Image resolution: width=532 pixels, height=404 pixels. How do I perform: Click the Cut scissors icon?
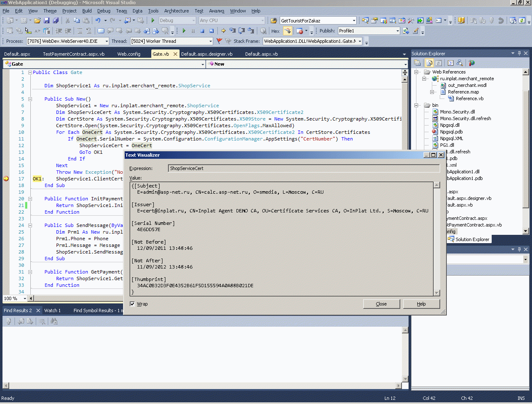click(x=67, y=20)
